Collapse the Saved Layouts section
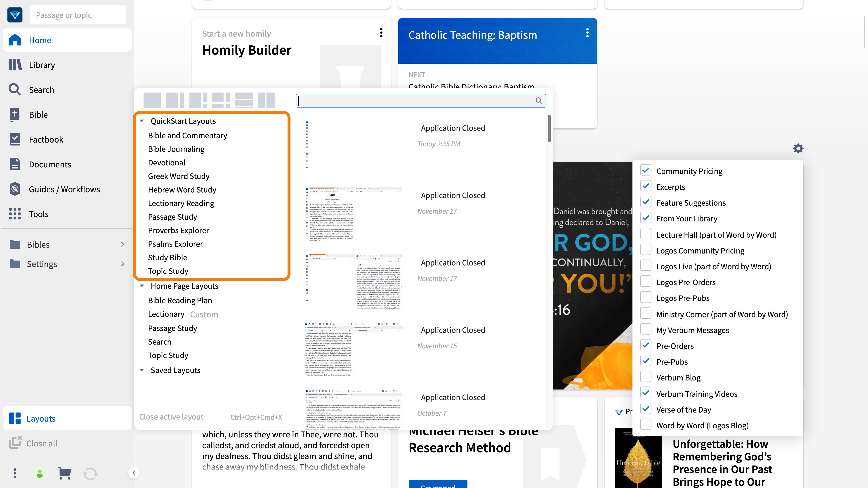 (142, 370)
